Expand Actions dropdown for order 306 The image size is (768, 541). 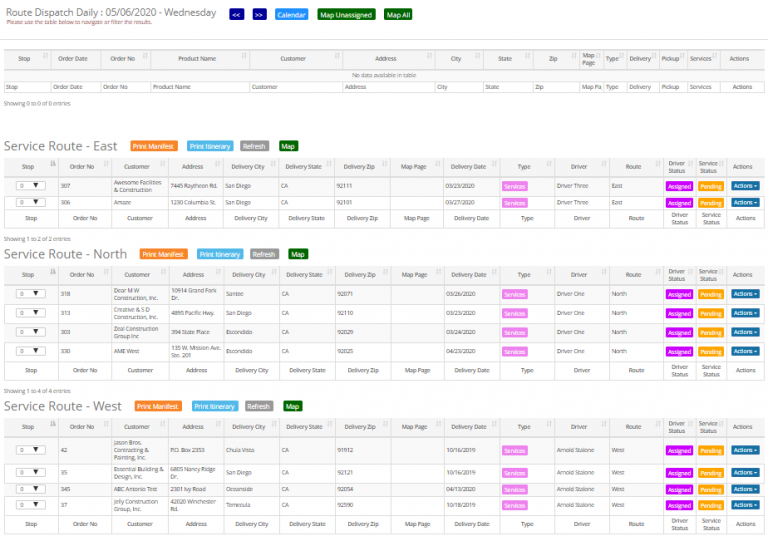point(745,202)
